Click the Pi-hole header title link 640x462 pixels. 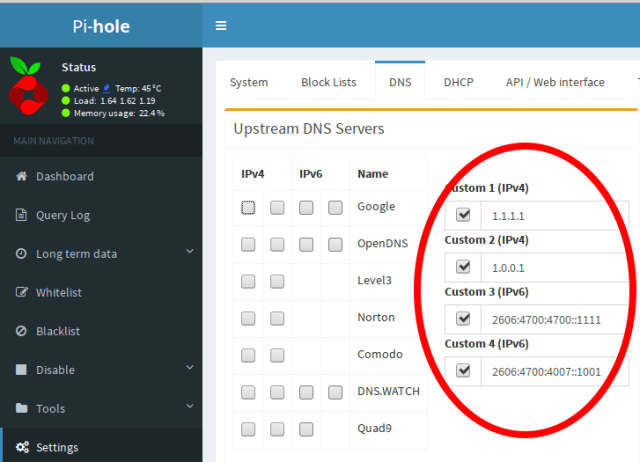(101, 25)
